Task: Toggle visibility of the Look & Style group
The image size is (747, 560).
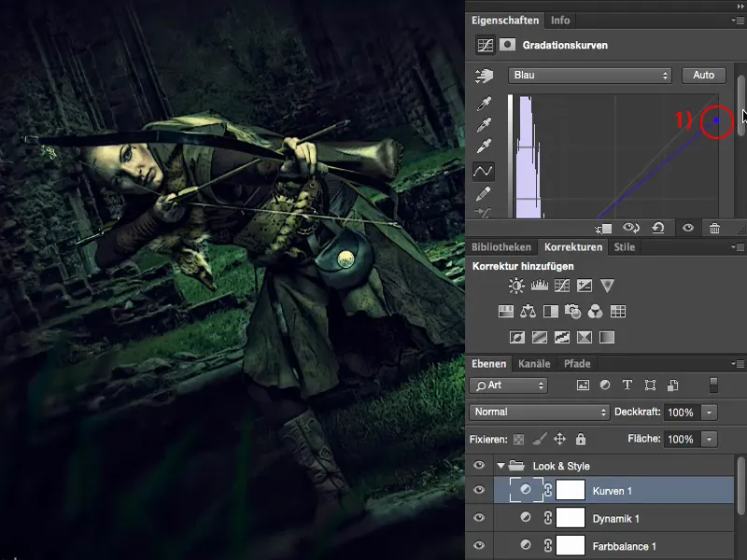Action: coord(479,465)
